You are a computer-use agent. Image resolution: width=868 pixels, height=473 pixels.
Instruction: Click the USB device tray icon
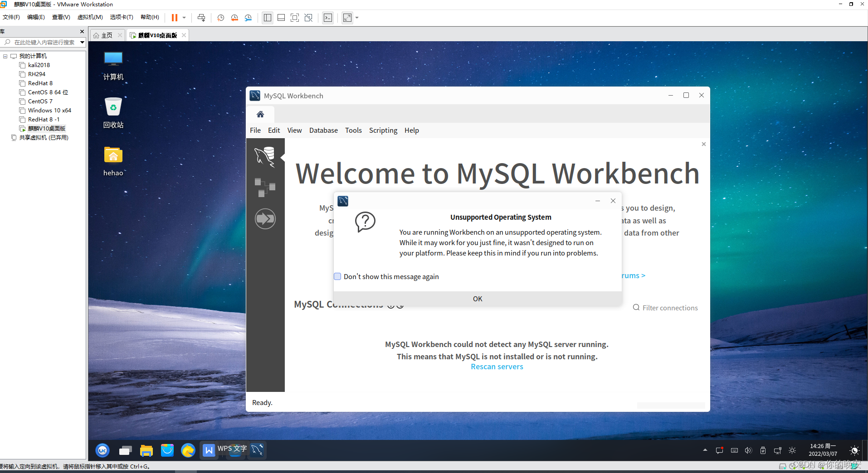point(763,450)
